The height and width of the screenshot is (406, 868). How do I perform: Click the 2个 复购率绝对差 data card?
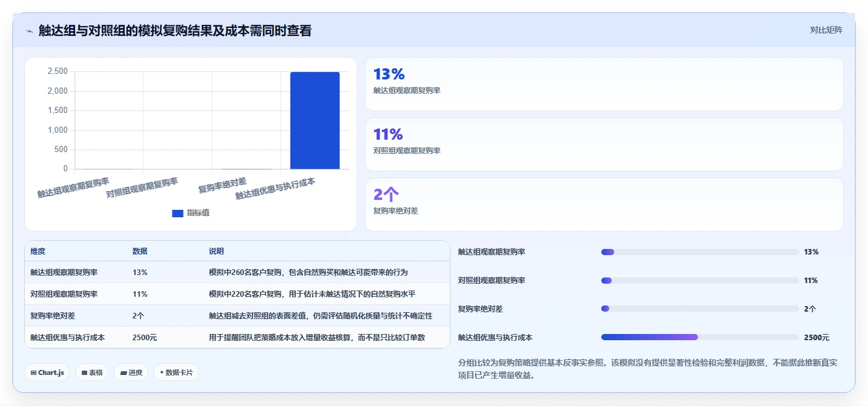[604, 204]
